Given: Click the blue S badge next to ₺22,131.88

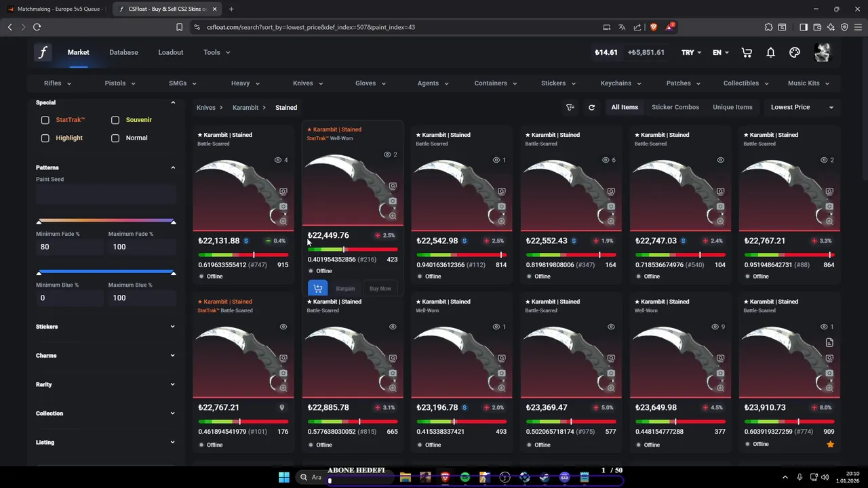Looking at the screenshot, I should [246, 241].
